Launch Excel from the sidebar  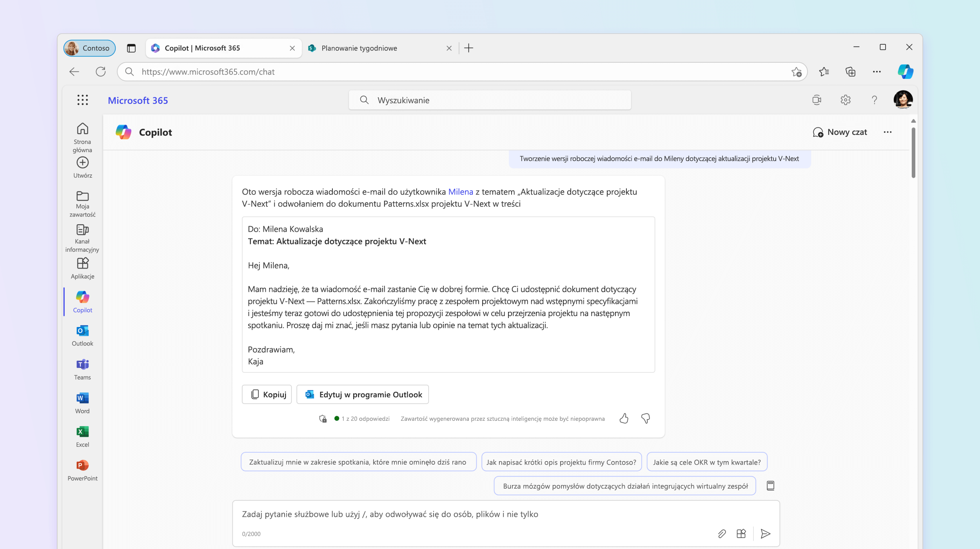pyautogui.click(x=82, y=437)
